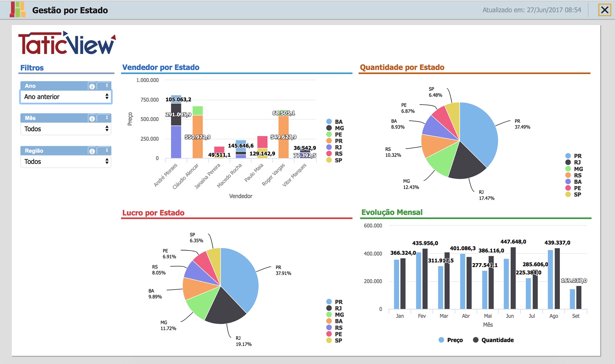Image resolution: width=615 pixels, height=364 pixels.
Task: Open the Região dropdown set to Todos
Action: (x=66, y=162)
